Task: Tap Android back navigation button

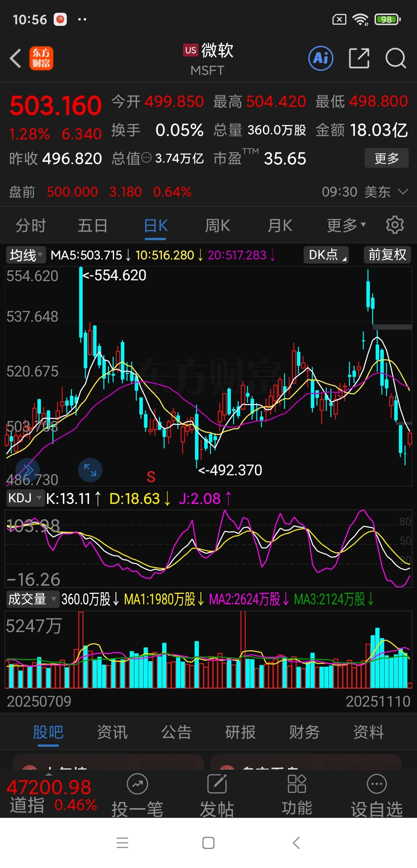Action: tap(296, 843)
